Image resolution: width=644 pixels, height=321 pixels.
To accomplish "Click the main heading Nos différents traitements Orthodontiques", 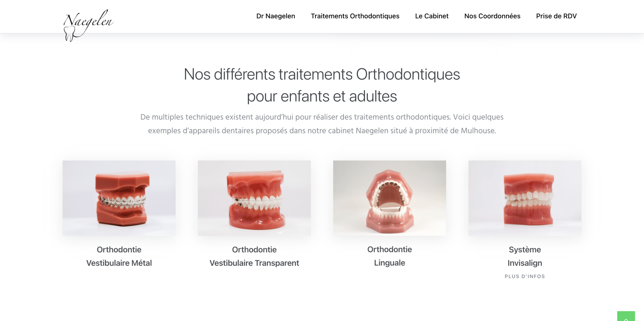I will [322, 74].
